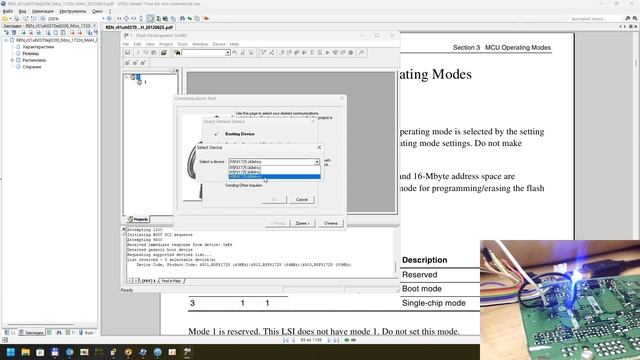Click the Далее > button in Communications Port wizard
Screen dimensions: 640x360
click(x=302, y=223)
